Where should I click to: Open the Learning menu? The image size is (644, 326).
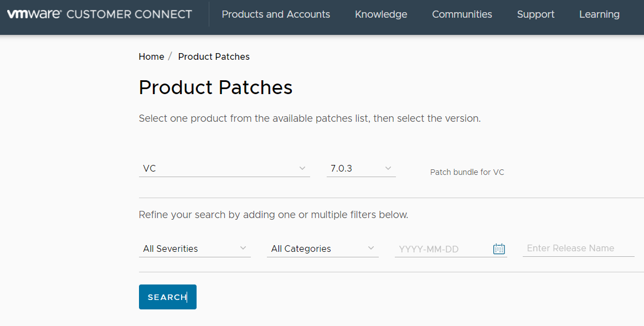tap(599, 14)
